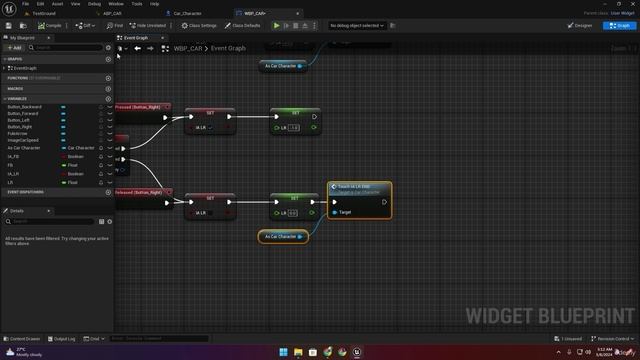This screenshot has height=360, width=640.
Task: Toggle IA LR checkbox in lower SET node
Action: 211,213
